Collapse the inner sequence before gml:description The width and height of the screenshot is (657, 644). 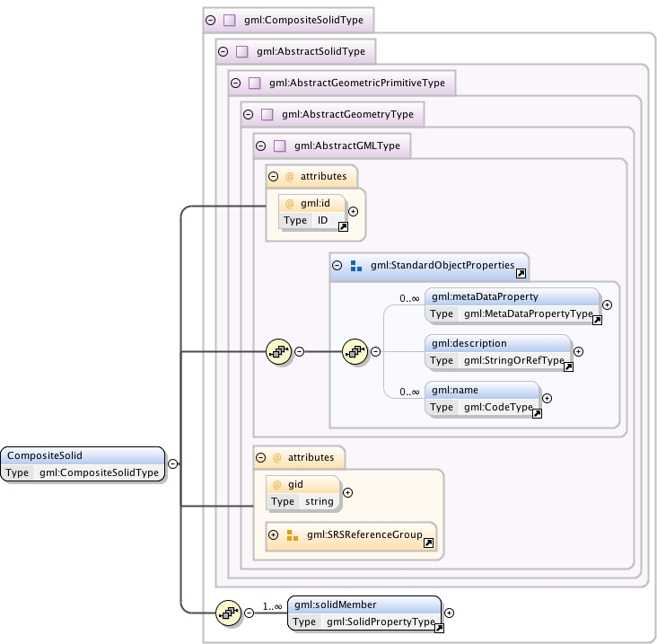[x=376, y=352]
